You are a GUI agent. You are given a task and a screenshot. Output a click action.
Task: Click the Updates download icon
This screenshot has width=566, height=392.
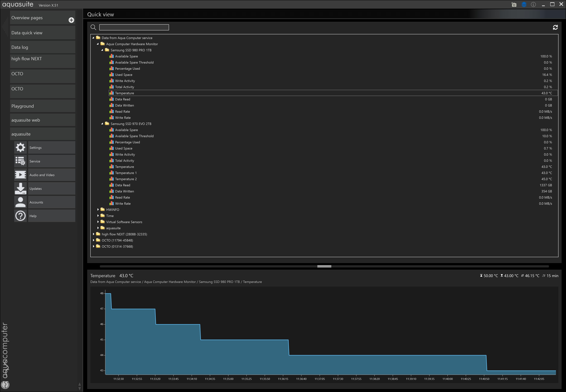tap(20, 188)
